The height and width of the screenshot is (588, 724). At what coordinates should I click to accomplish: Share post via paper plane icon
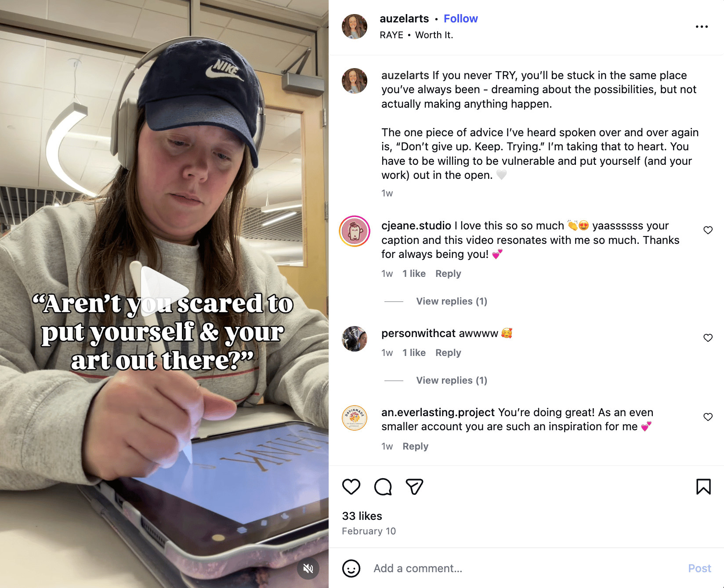[414, 486]
